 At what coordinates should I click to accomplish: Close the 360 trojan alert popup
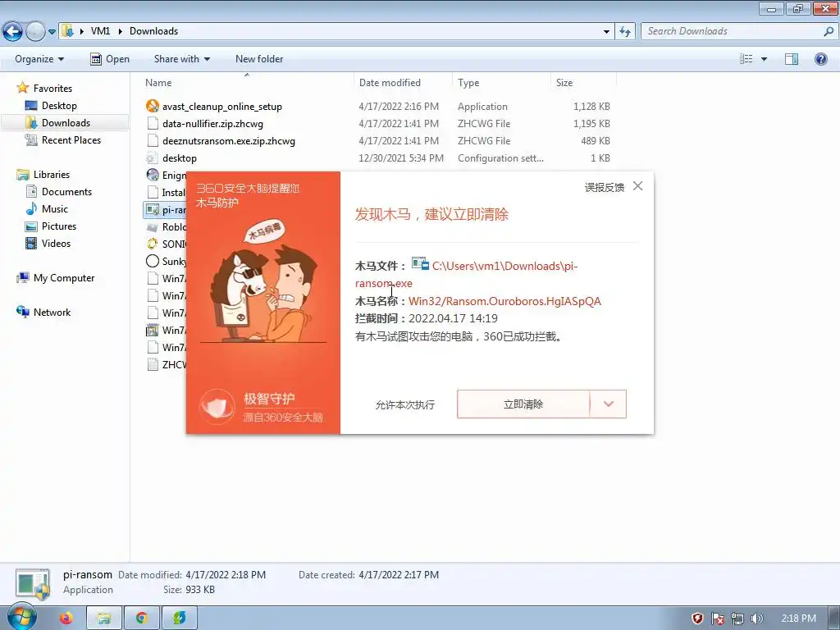click(637, 186)
